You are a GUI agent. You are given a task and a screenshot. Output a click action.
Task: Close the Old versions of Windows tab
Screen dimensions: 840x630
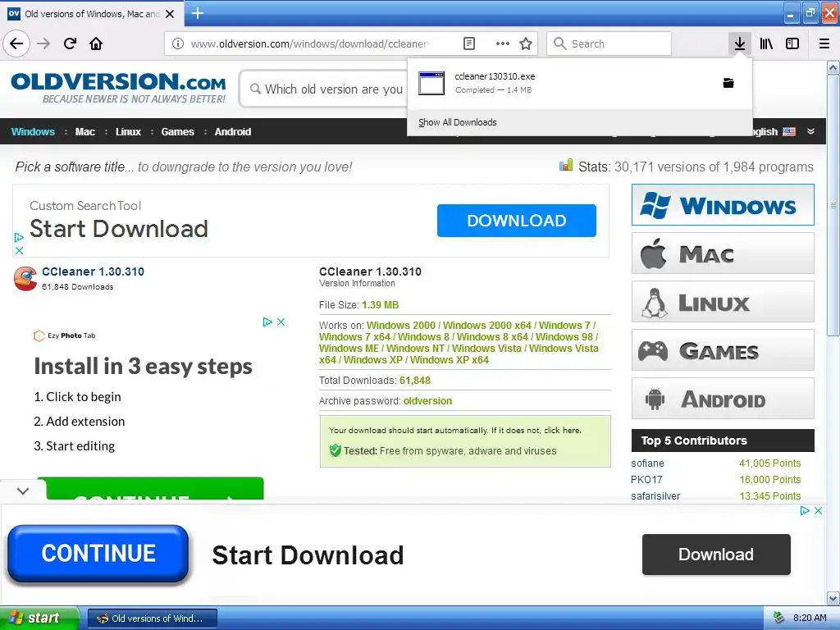tap(170, 14)
